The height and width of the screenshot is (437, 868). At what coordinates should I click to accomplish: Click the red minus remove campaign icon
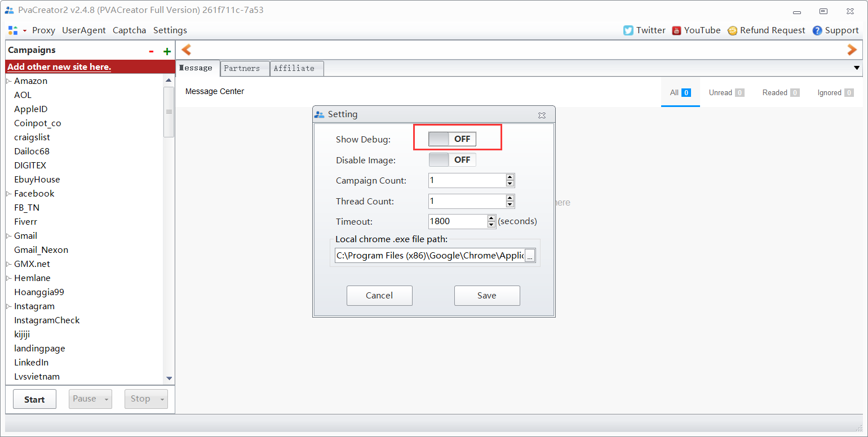[x=151, y=51]
